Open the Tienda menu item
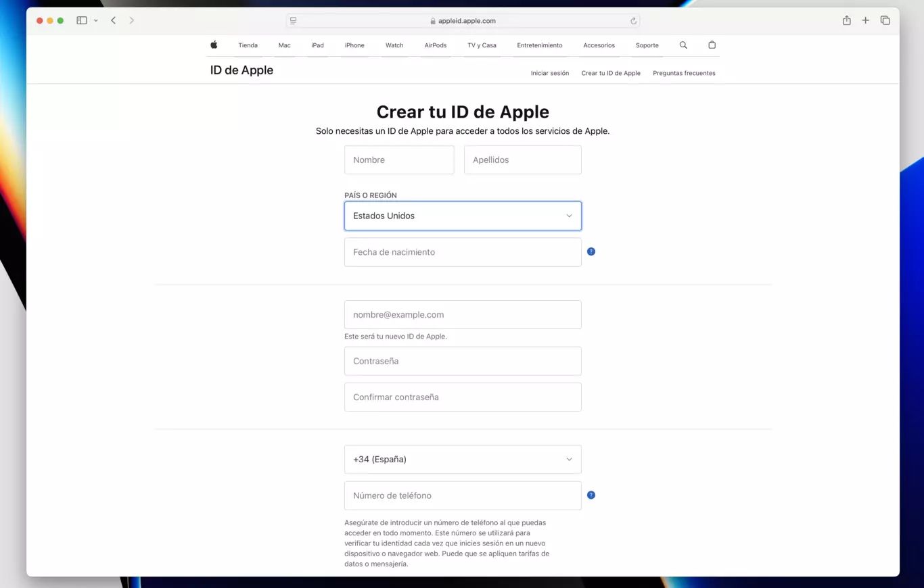Image resolution: width=924 pixels, height=588 pixels. 248,45
